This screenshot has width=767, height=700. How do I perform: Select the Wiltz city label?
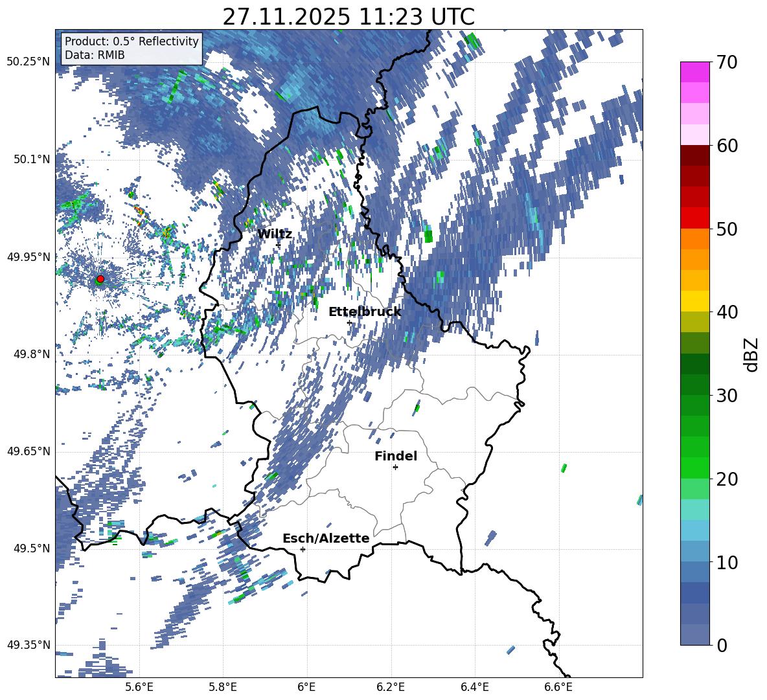tap(275, 234)
